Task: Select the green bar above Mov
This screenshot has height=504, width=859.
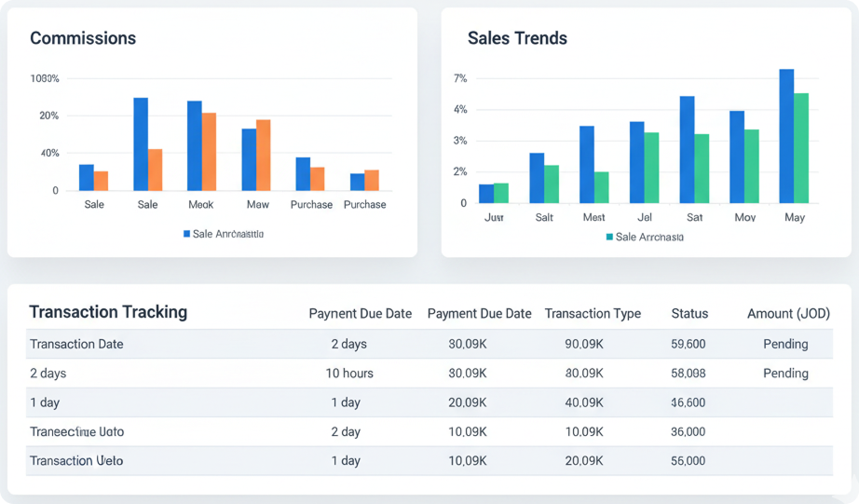Action: pyautogui.click(x=751, y=166)
